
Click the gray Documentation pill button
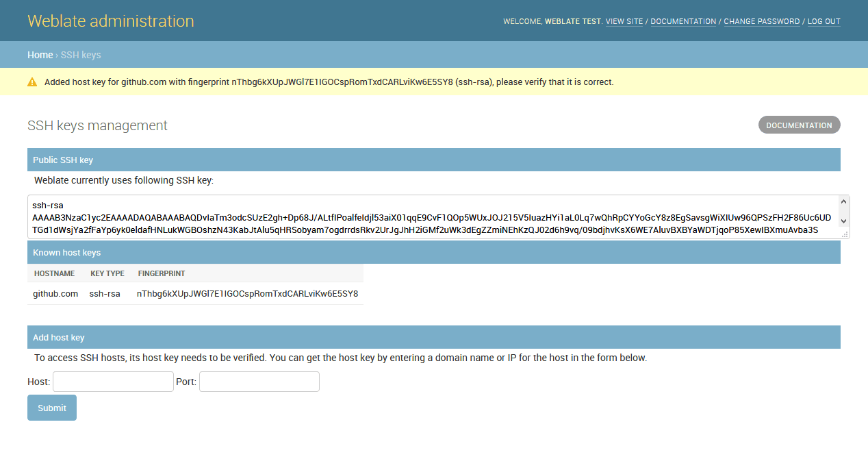point(799,125)
